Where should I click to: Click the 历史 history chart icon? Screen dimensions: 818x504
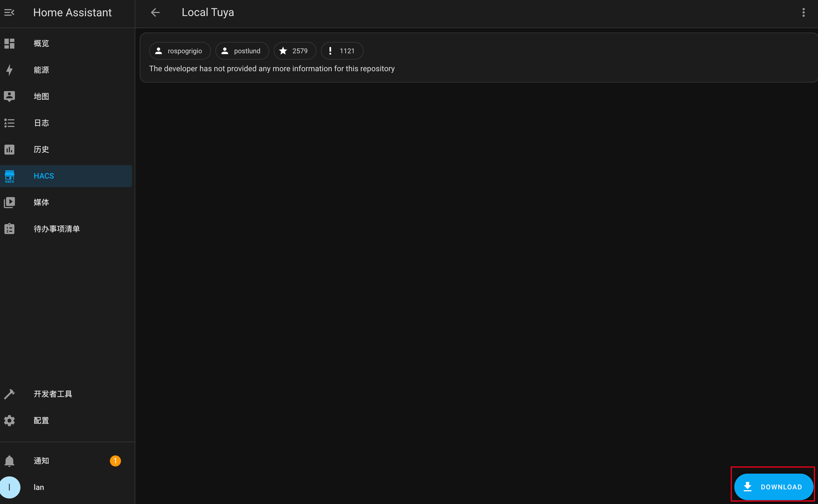[9, 149]
